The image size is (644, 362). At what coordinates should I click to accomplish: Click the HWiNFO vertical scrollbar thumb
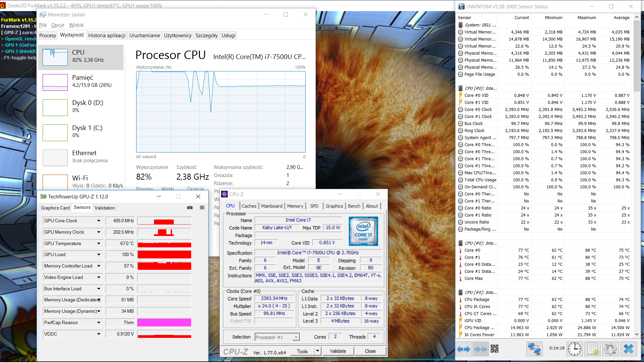[x=637, y=56]
